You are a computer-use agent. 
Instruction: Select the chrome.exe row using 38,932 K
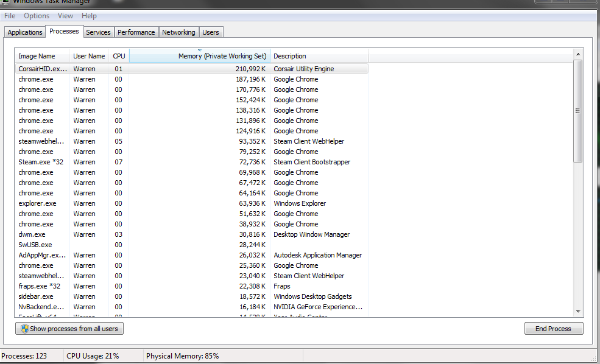click(x=192, y=223)
